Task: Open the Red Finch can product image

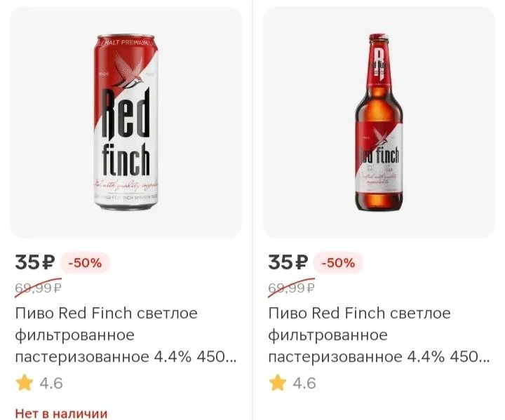Action: tap(126, 123)
